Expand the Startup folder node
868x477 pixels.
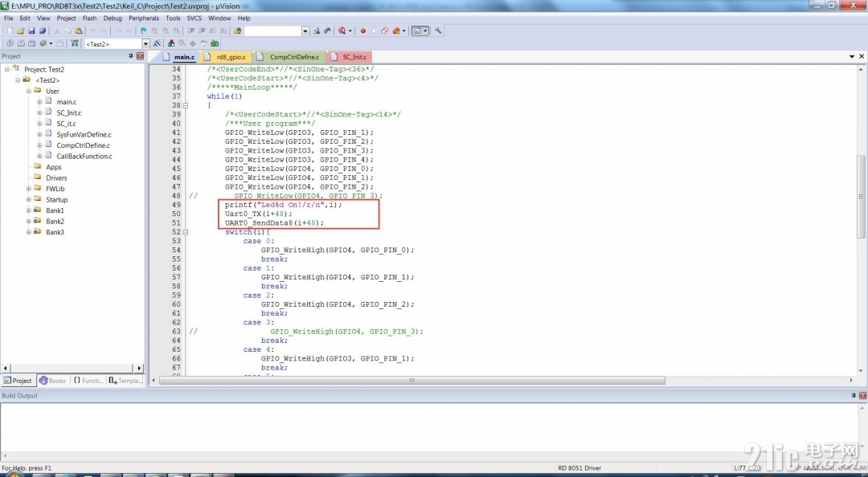[29, 199]
